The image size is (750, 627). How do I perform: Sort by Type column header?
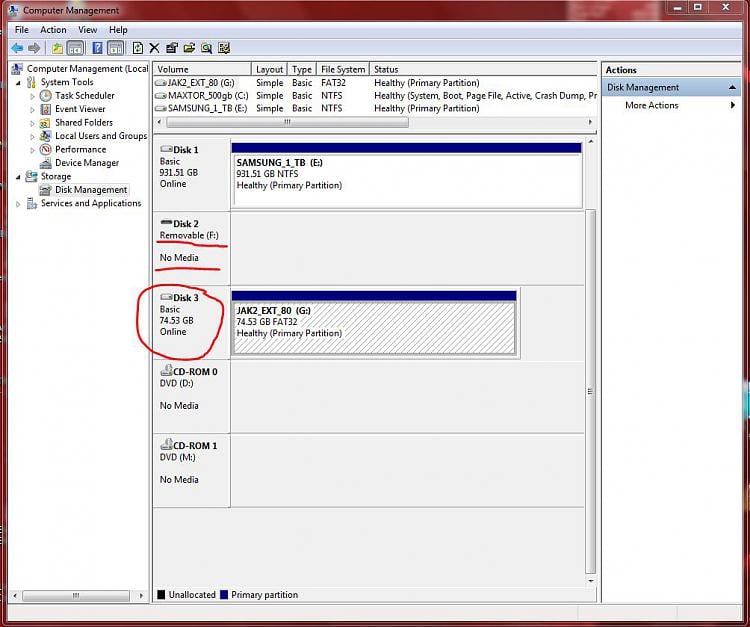click(x=302, y=69)
